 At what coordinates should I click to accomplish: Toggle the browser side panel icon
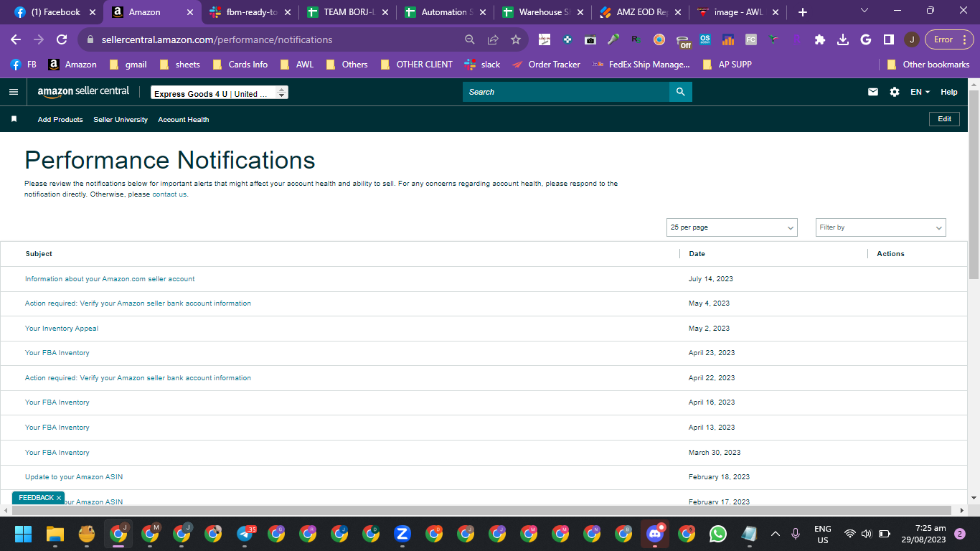tap(888, 39)
